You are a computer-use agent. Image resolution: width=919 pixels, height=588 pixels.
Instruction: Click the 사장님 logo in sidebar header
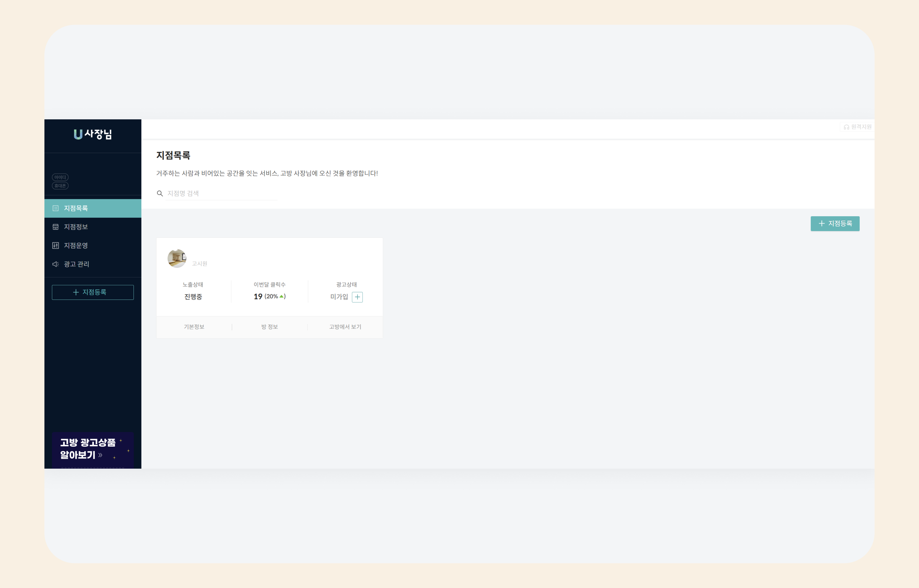click(x=93, y=134)
